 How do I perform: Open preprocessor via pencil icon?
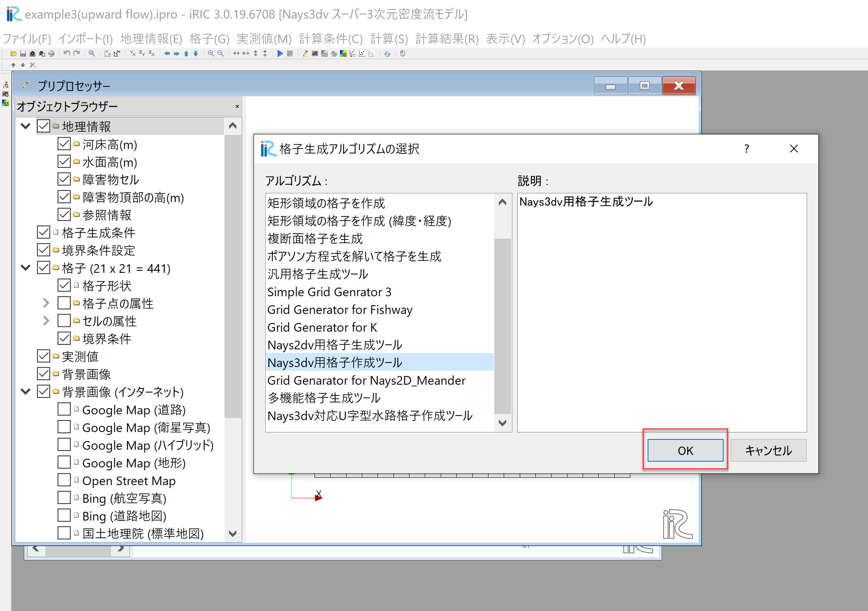pos(305,53)
